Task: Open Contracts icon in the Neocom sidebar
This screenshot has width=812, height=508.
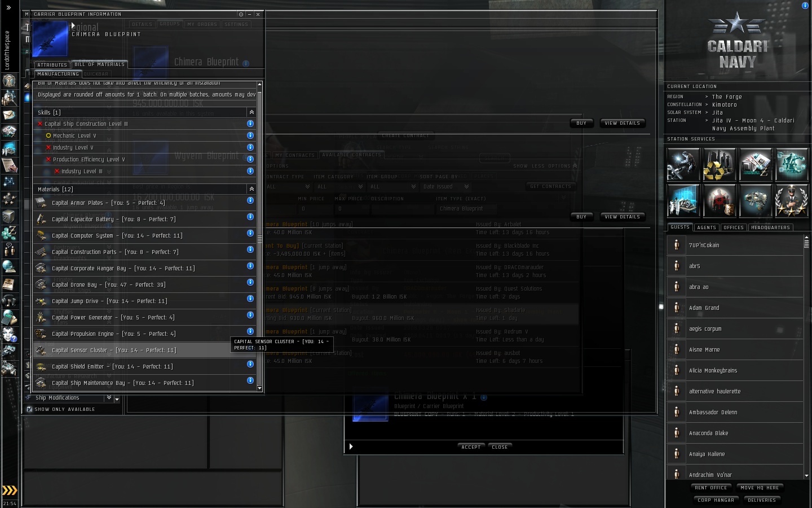Action: [9, 165]
